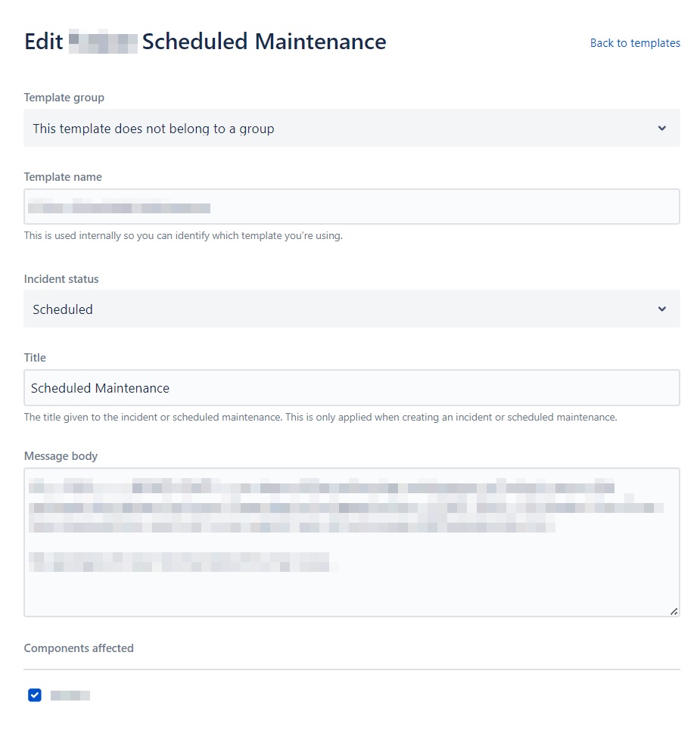Click the 'used internally' help text

coord(183,235)
